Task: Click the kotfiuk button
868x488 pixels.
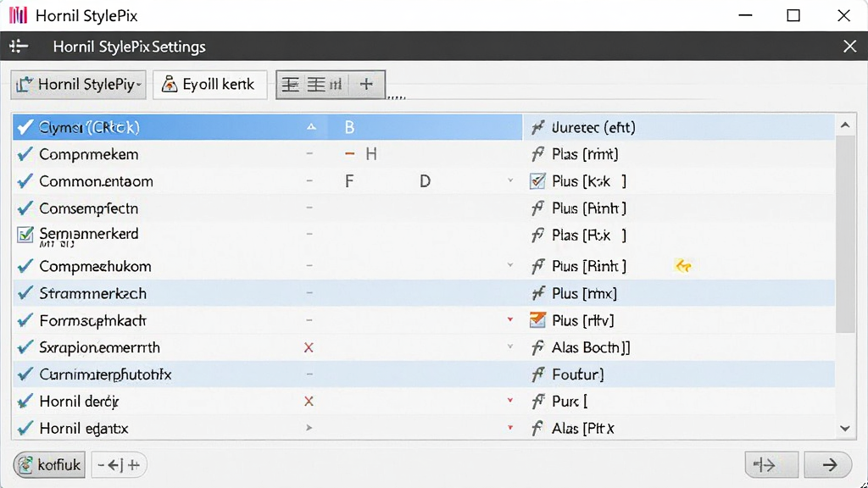Action: 49,465
